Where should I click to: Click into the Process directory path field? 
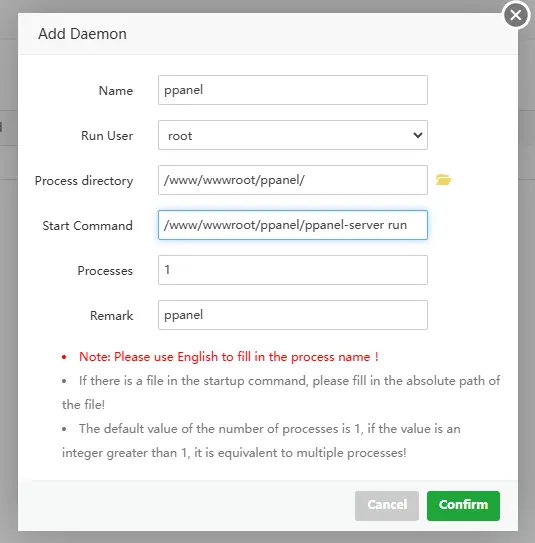293,180
